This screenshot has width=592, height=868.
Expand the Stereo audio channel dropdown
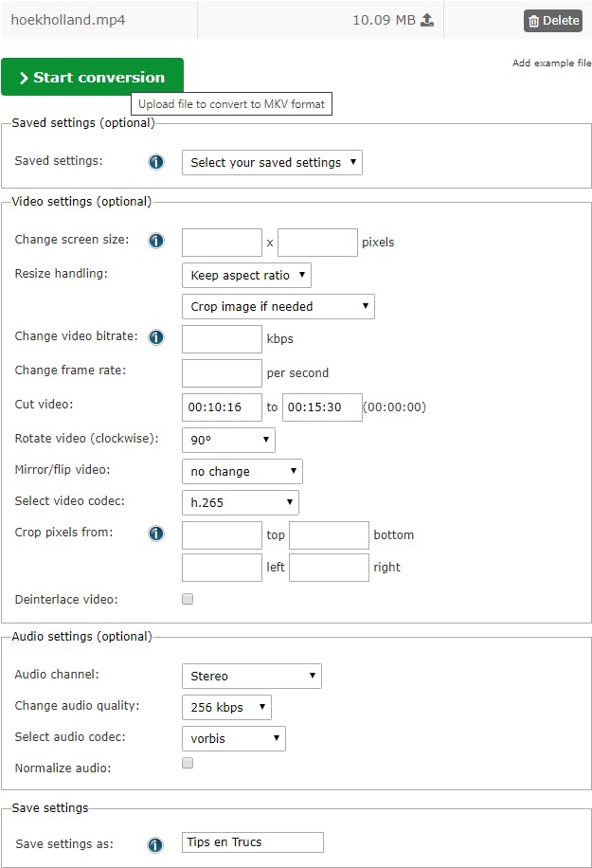[x=251, y=676]
